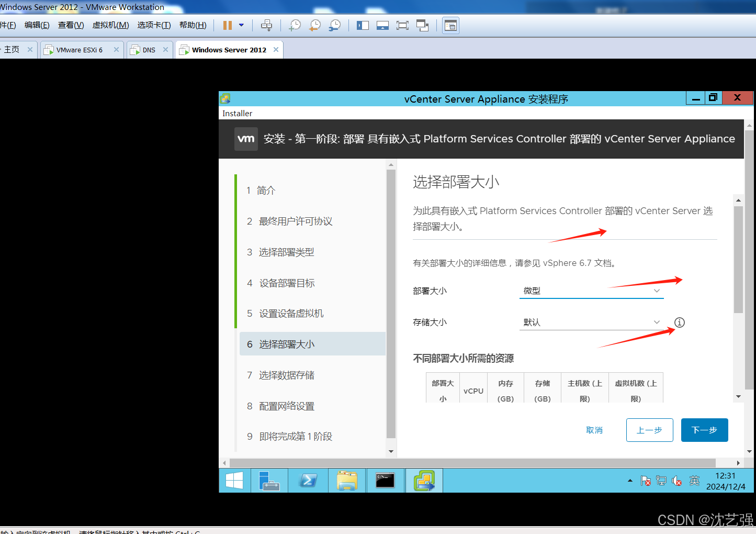
Task: Open the 查看(V) menu
Action: coord(71,25)
